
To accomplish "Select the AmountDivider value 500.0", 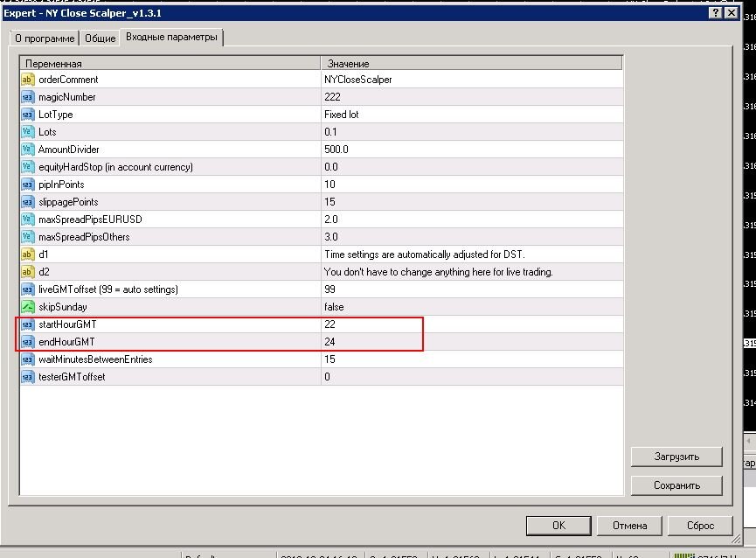I will tap(336, 150).
